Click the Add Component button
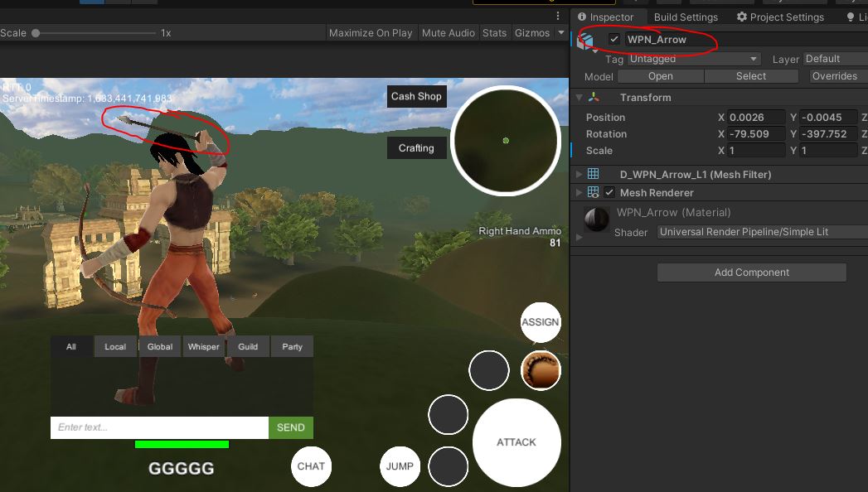The image size is (868, 492). pyautogui.click(x=752, y=272)
